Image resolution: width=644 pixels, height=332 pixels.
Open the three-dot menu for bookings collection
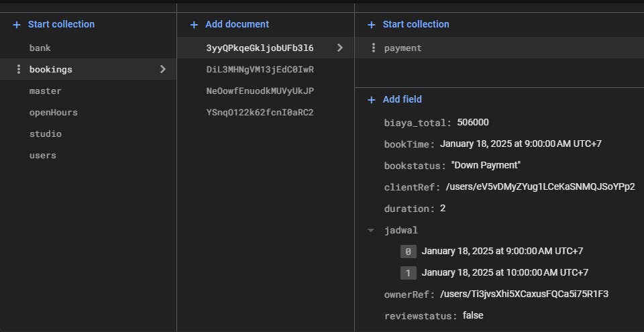pyautogui.click(x=18, y=69)
